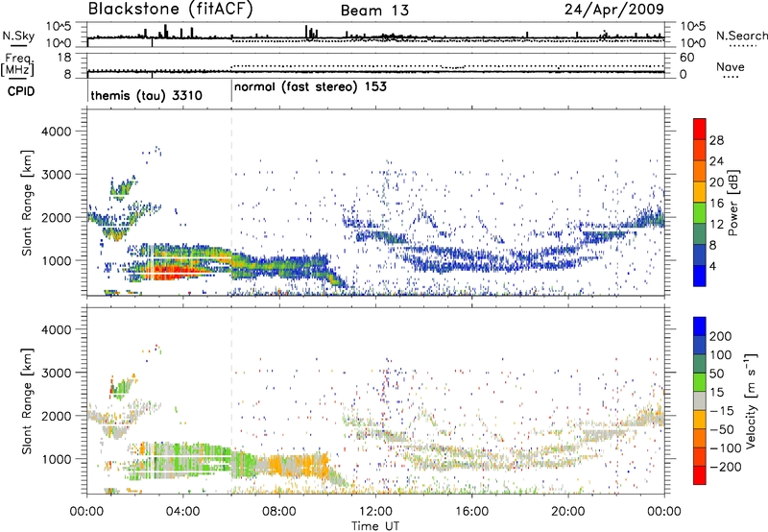This screenshot has height=532, width=768.
Task: Click the 16:00 time tick label
Action: point(471,512)
